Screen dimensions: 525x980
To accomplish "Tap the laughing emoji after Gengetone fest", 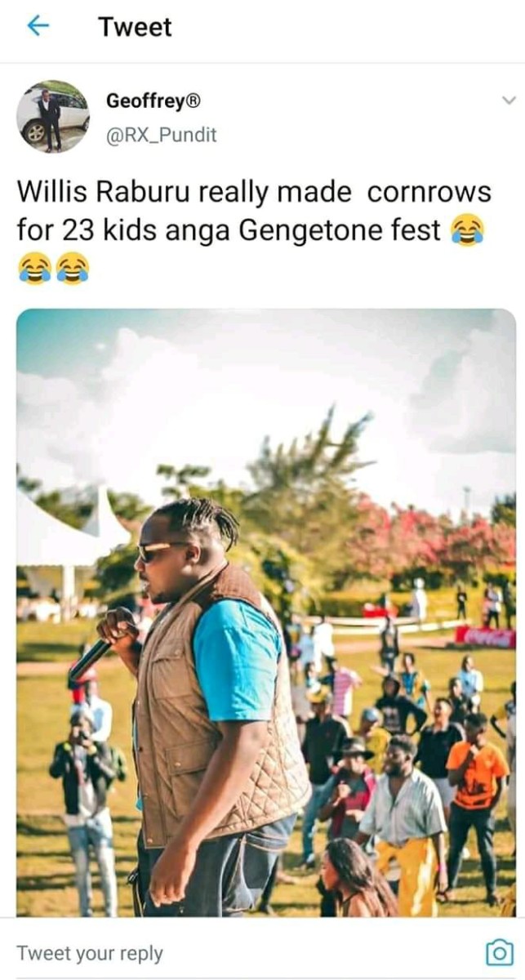I will (x=467, y=230).
